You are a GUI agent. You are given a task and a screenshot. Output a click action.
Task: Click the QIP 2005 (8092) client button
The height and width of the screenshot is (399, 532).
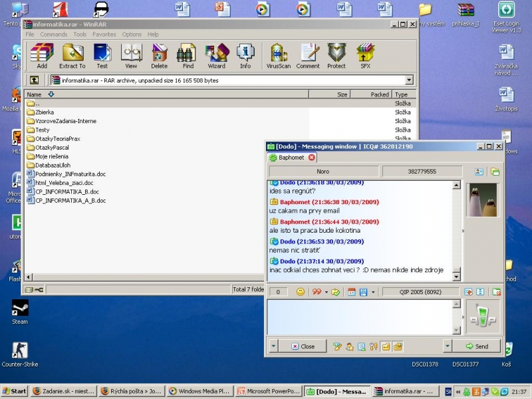420,292
